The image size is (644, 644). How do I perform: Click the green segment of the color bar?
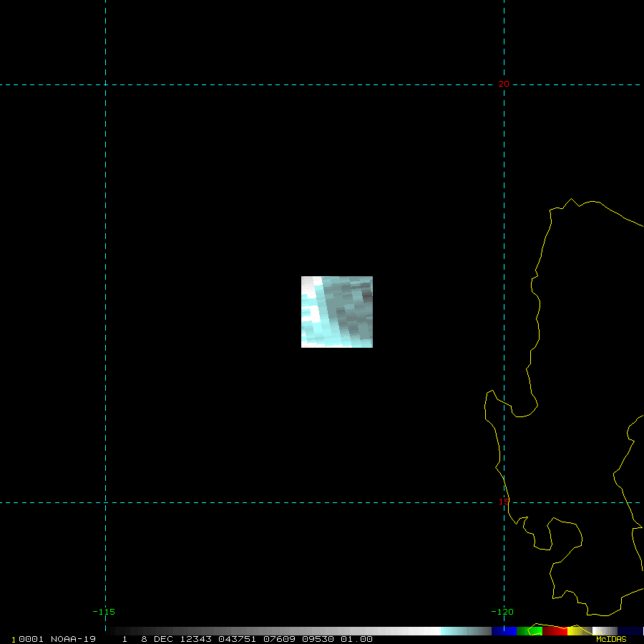530,631
